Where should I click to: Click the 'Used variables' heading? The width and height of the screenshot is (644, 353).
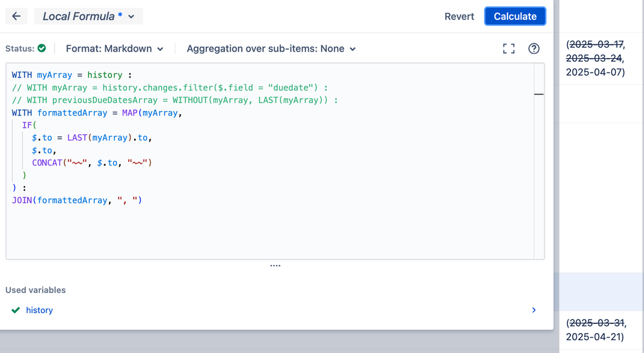point(35,290)
